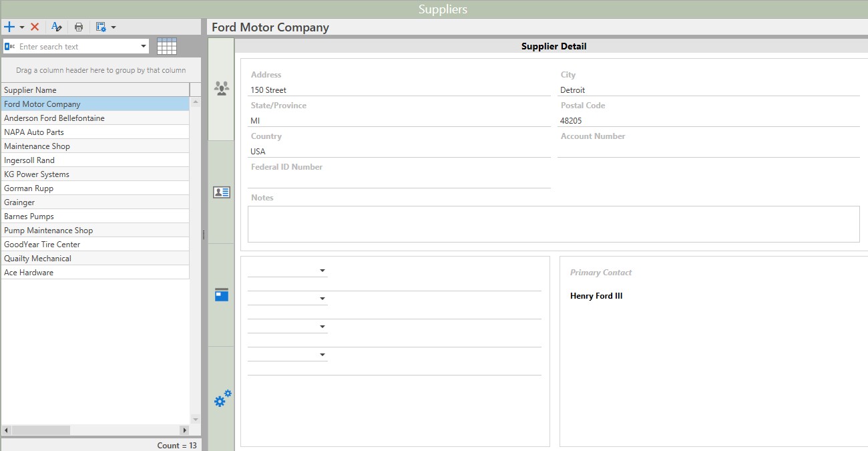Open the arrow menu beside the Add icon

(x=22, y=27)
